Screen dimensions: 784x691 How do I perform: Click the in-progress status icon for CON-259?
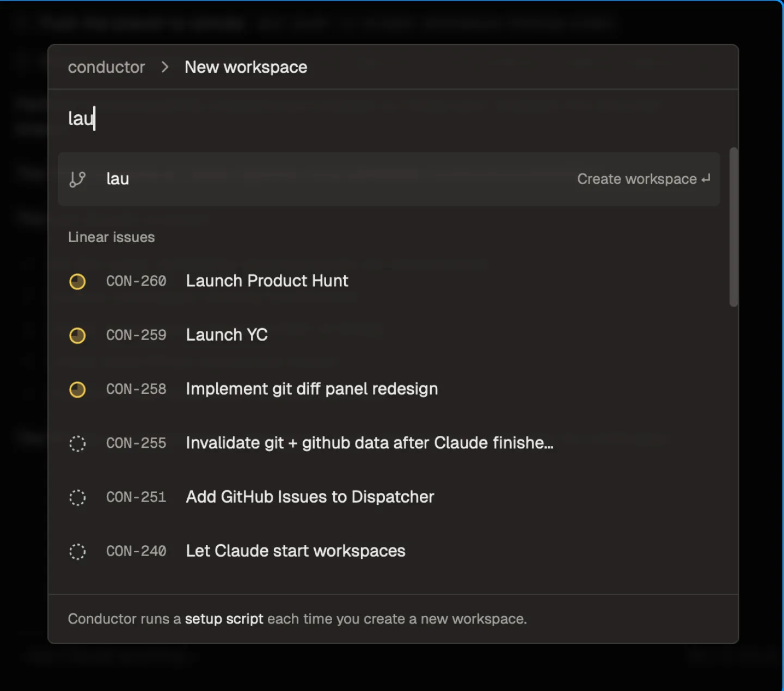coord(77,335)
